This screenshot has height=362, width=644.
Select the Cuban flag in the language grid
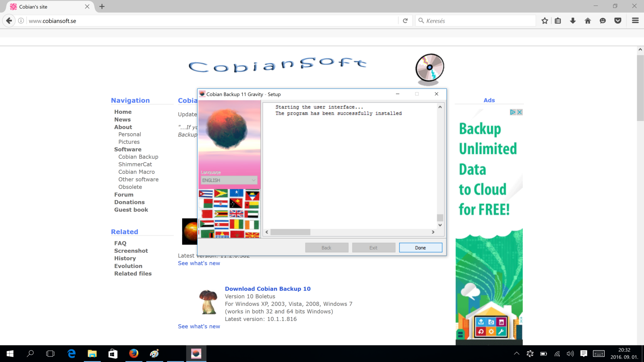coord(206,194)
